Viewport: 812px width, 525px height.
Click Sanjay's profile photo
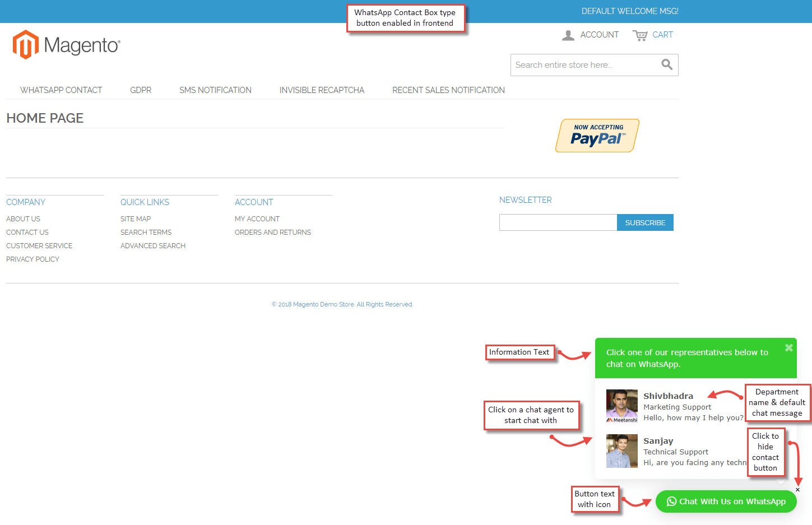622,451
